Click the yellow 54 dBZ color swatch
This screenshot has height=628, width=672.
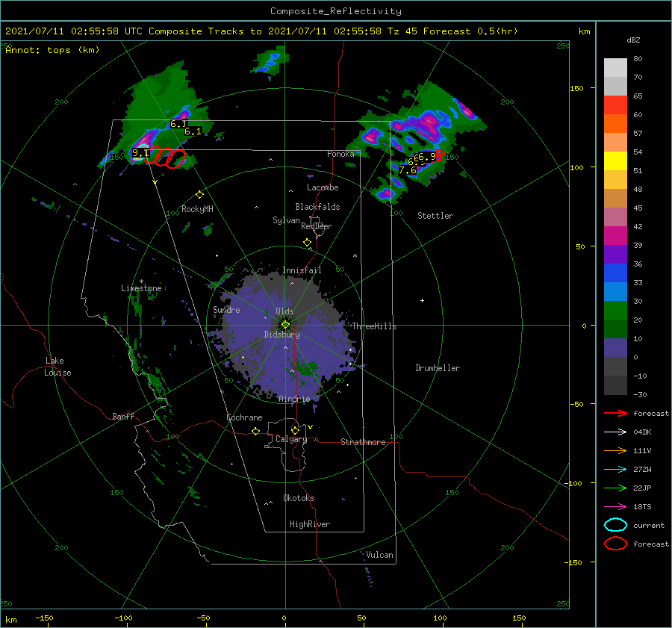tap(615, 161)
